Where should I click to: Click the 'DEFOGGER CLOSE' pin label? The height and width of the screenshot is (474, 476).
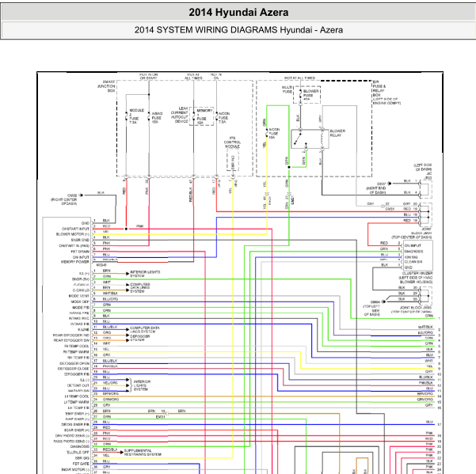(x=74, y=369)
